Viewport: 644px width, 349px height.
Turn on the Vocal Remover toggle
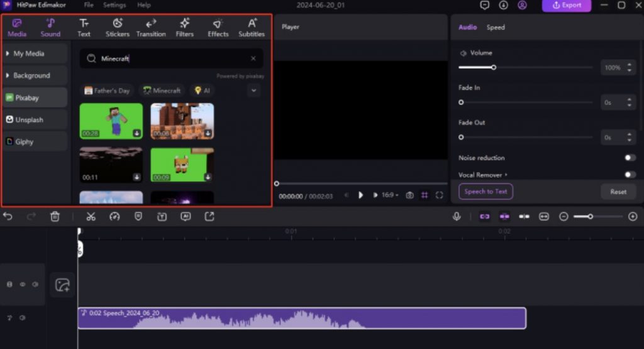tap(629, 174)
